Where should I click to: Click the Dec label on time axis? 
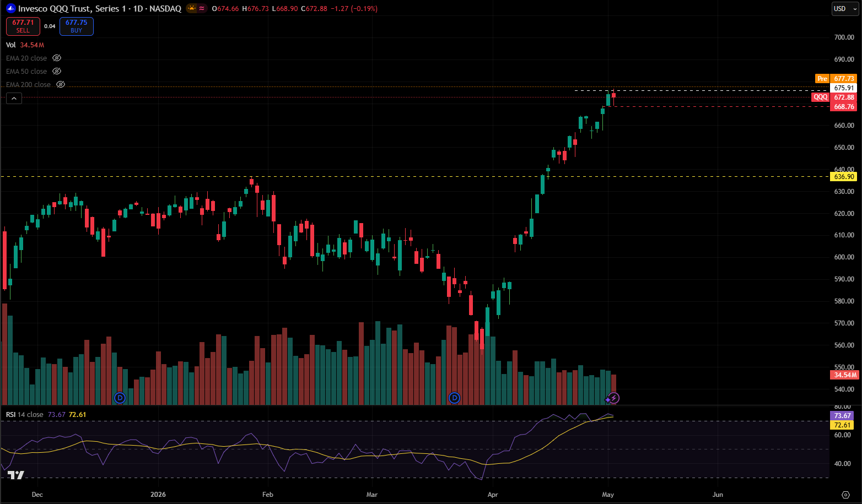[37, 495]
